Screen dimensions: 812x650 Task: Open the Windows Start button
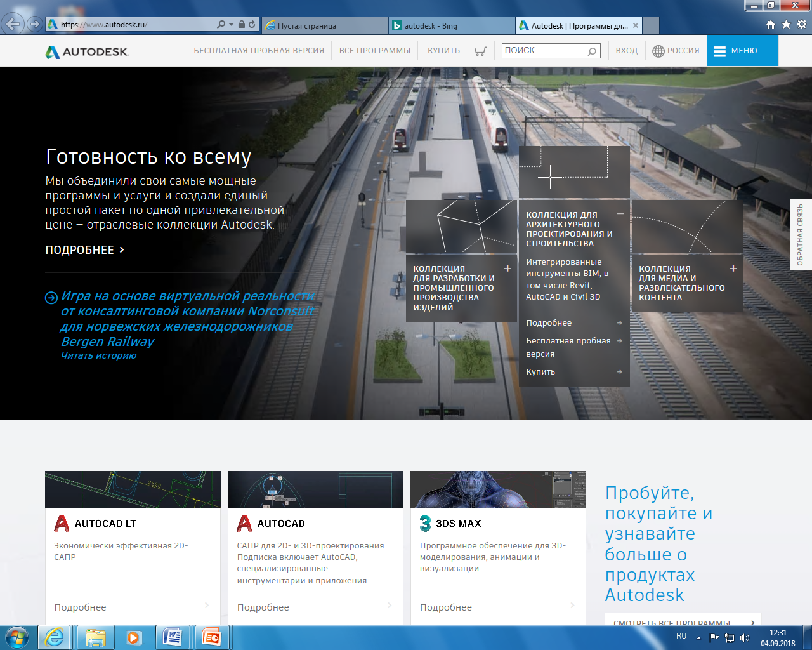point(17,637)
